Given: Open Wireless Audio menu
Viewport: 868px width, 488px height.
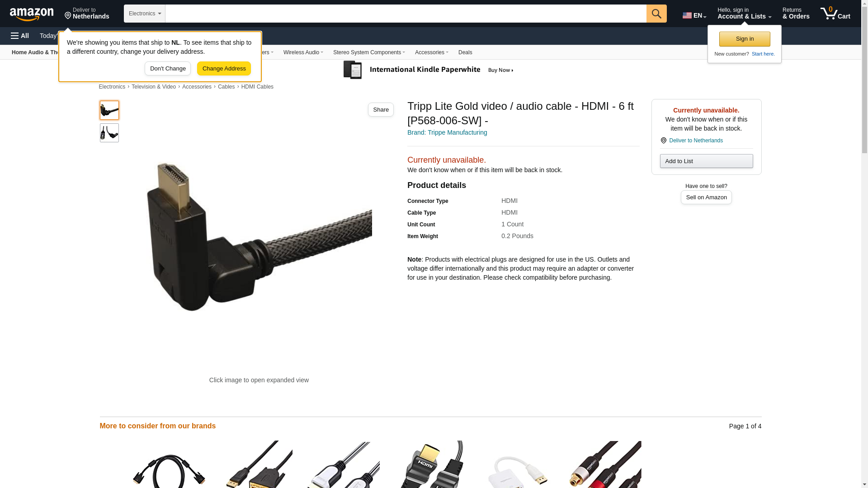Looking at the screenshot, I should (303, 52).
